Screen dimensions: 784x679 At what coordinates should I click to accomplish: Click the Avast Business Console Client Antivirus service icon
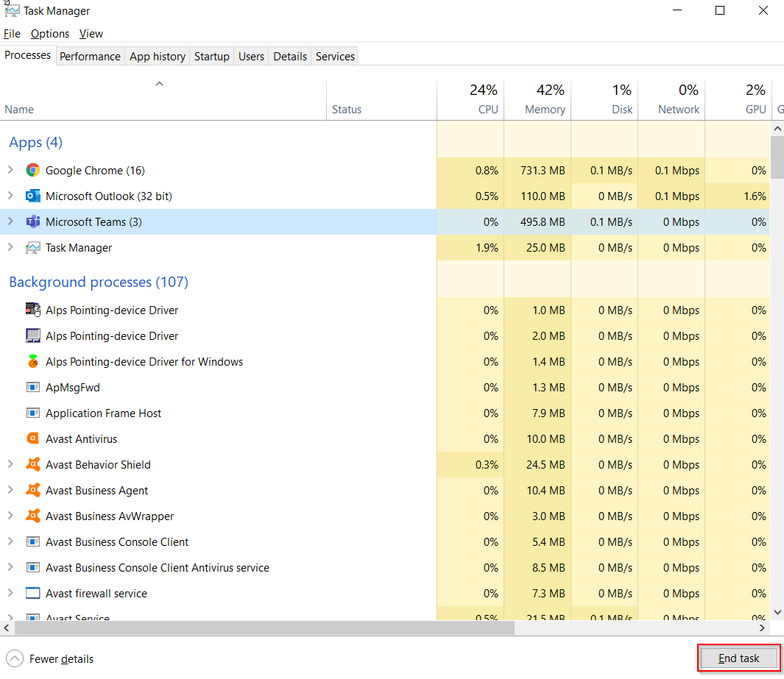[33, 568]
